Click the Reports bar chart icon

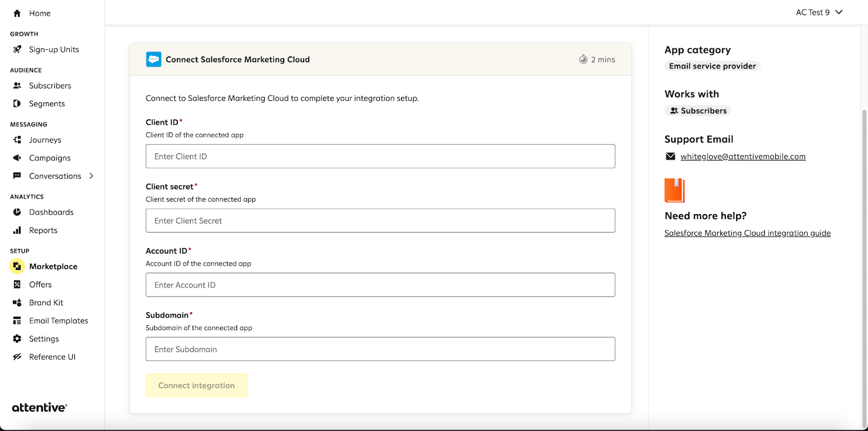[x=17, y=230]
